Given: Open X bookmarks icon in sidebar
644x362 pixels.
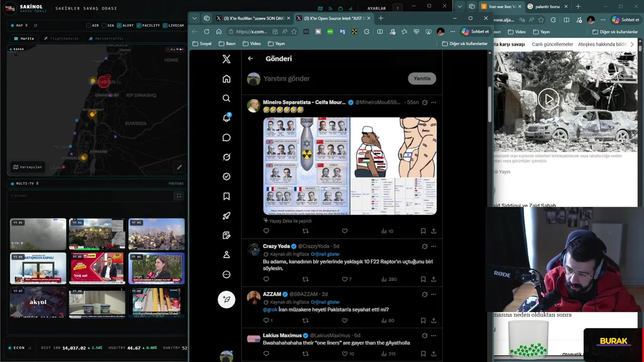Looking at the screenshot, I should [x=226, y=196].
